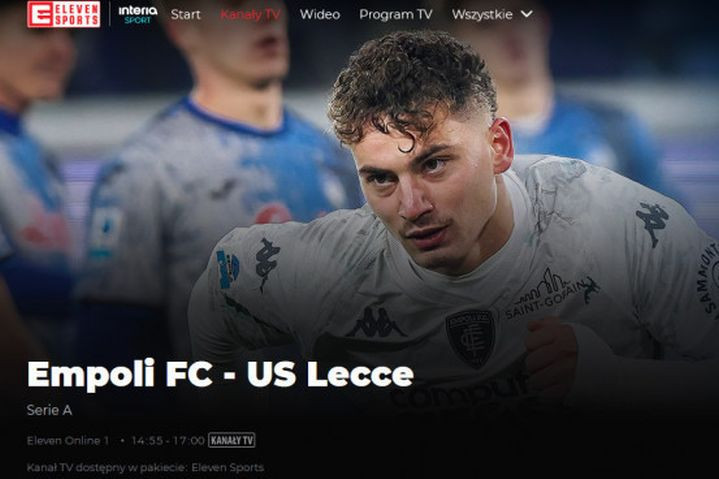Expand the Wszystkie menu

492,14
